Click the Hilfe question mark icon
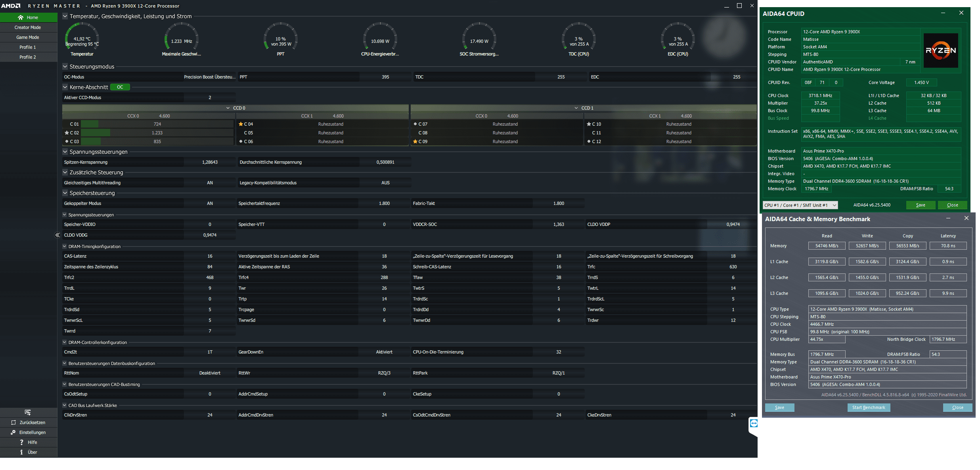This screenshot has width=980, height=470. click(x=21, y=442)
